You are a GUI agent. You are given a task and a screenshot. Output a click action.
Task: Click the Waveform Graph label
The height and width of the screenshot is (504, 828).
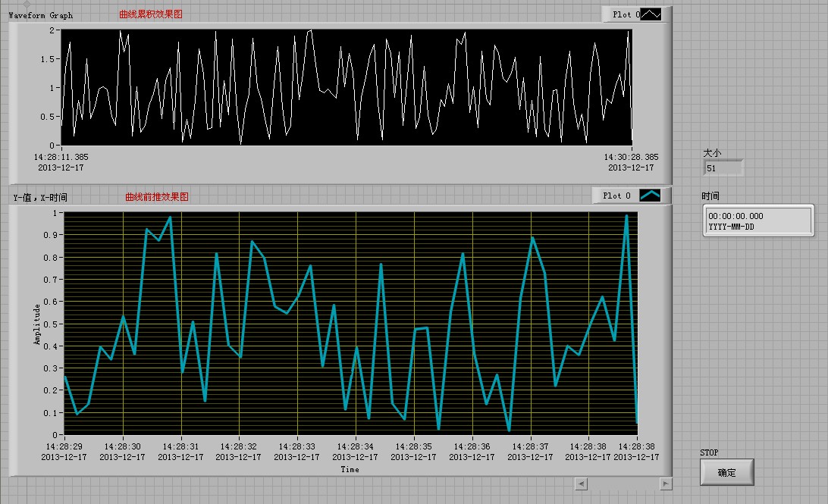pos(41,15)
